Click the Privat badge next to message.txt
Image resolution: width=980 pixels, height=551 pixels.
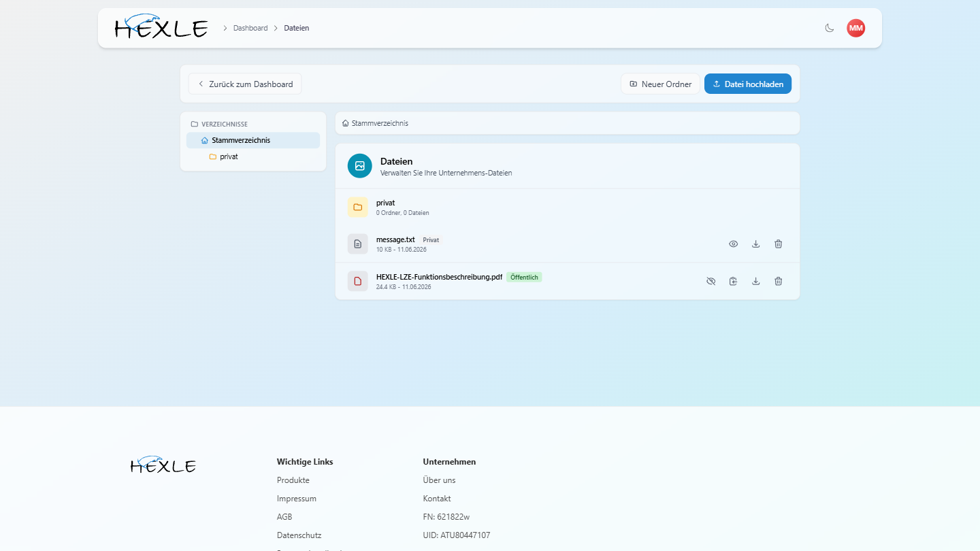coord(431,240)
